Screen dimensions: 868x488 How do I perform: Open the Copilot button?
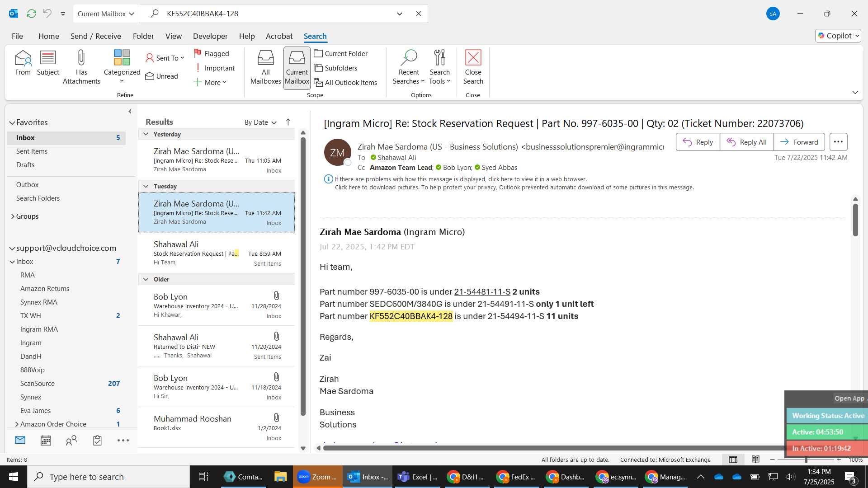[838, 36]
